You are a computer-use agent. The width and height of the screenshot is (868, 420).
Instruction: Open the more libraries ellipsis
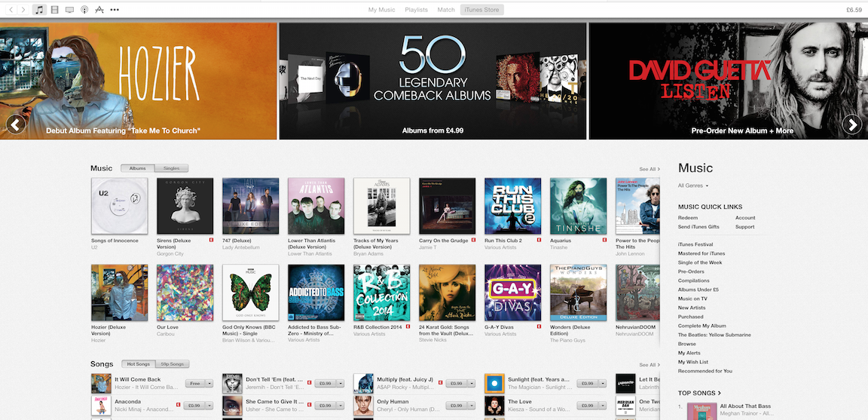tap(115, 9)
